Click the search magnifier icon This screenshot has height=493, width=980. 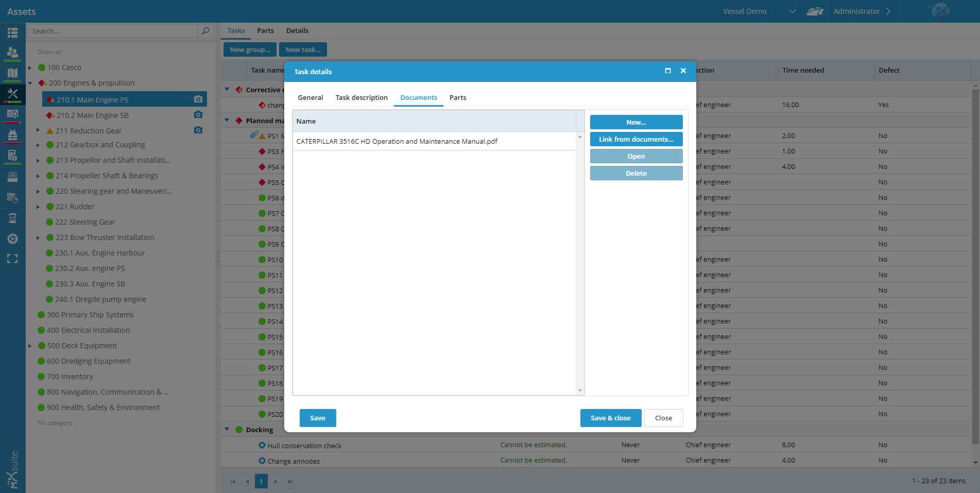205,31
